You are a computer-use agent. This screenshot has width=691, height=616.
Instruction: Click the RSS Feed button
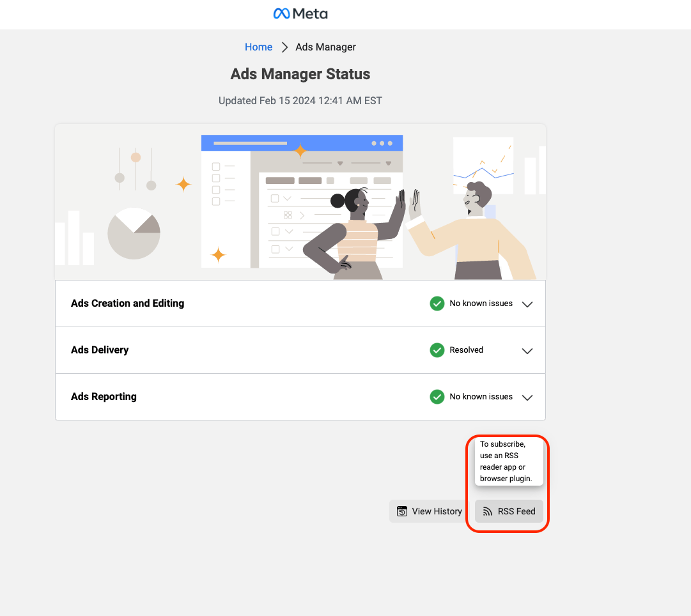pos(509,511)
